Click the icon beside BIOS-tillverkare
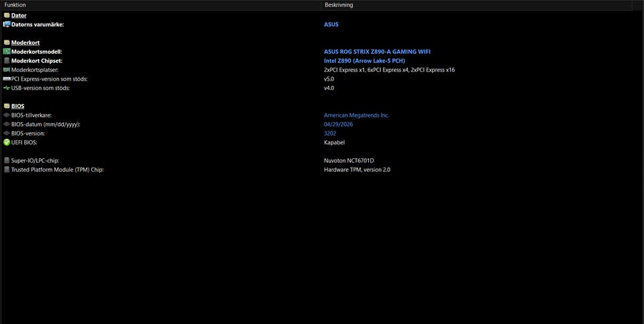This screenshot has height=324, width=644. [x=7, y=115]
